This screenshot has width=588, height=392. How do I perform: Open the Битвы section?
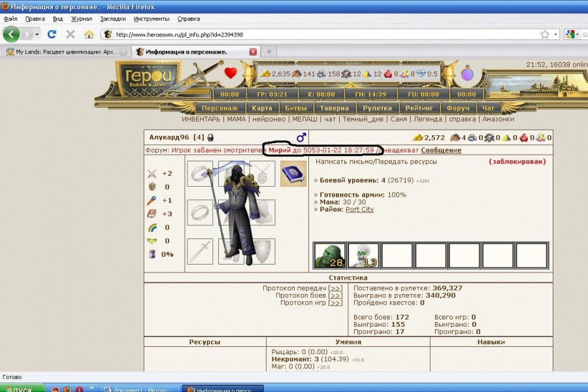(295, 108)
